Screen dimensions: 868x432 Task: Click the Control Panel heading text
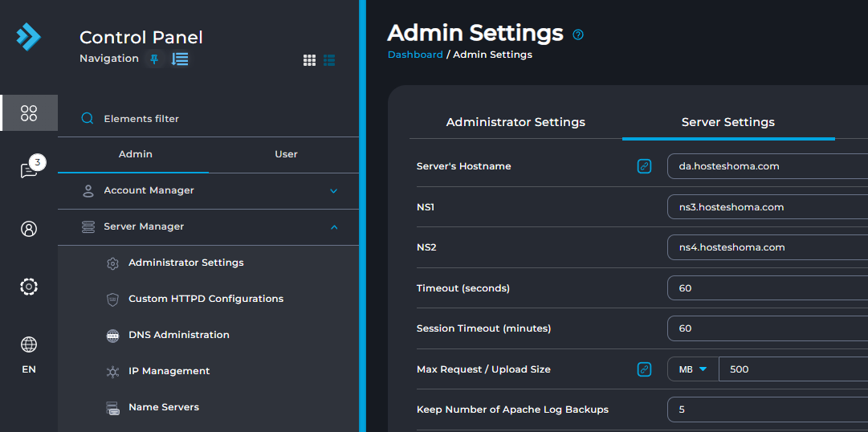(141, 37)
